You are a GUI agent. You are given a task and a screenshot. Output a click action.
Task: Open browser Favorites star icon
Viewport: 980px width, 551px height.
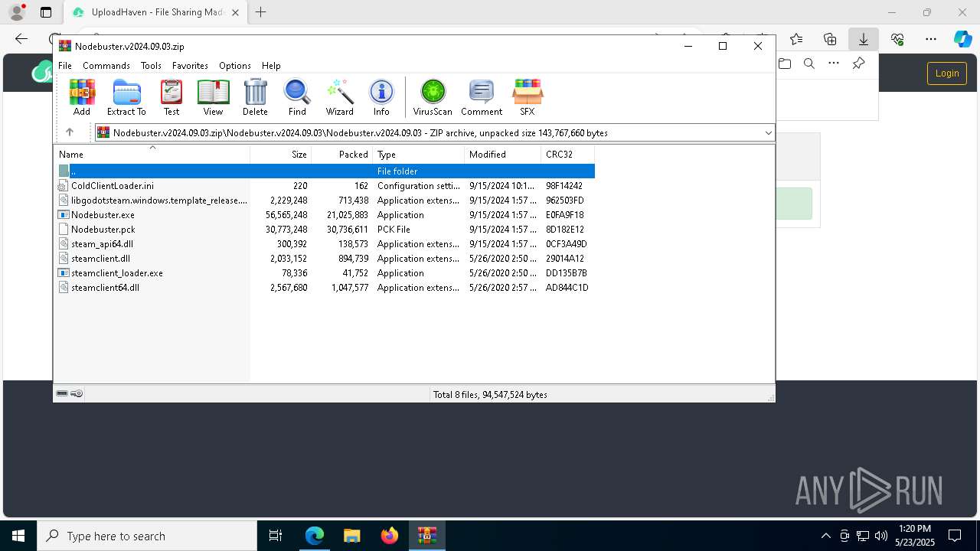click(796, 39)
